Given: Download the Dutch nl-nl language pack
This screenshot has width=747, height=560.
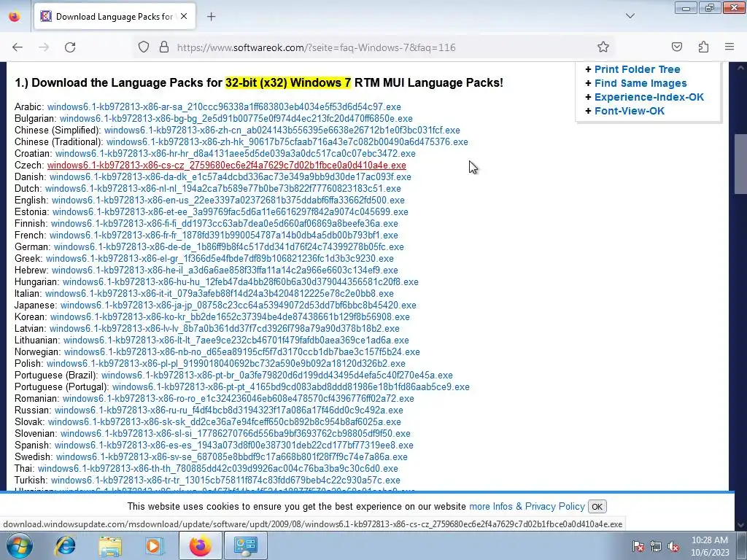Looking at the screenshot, I should tap(223, 189).
